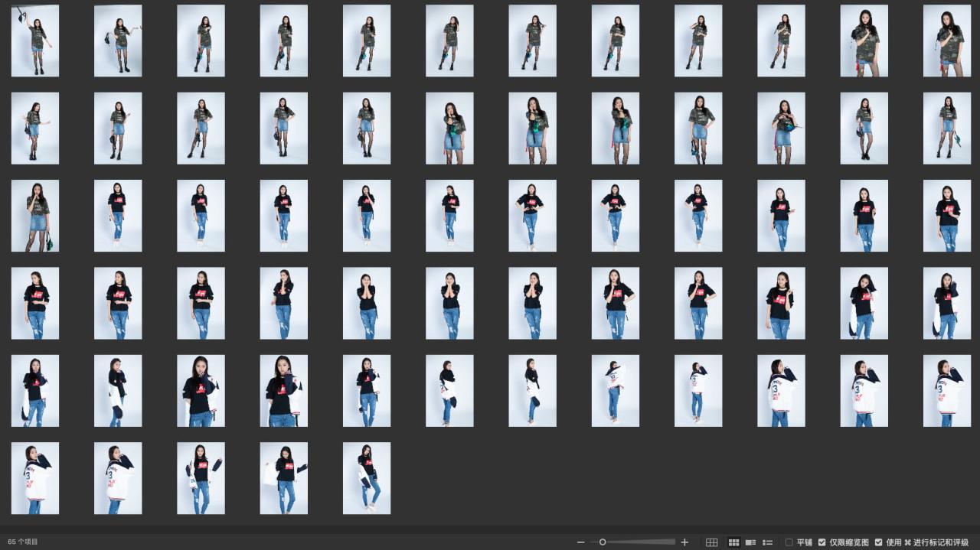Select the first thumbnail in the third row

point(35,216)
